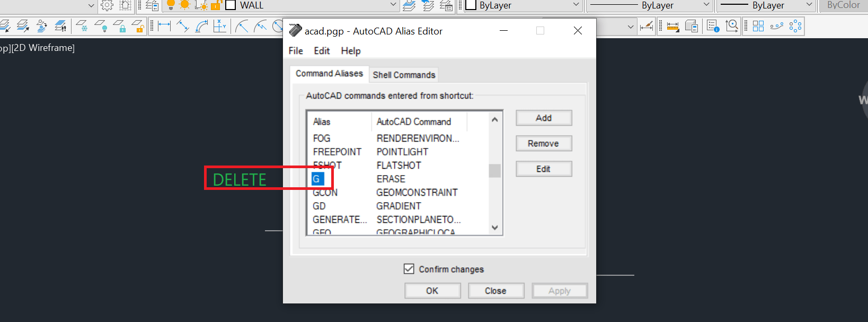
Task: Toggle the Confirm changes checkbox
Action: point(409,269)
